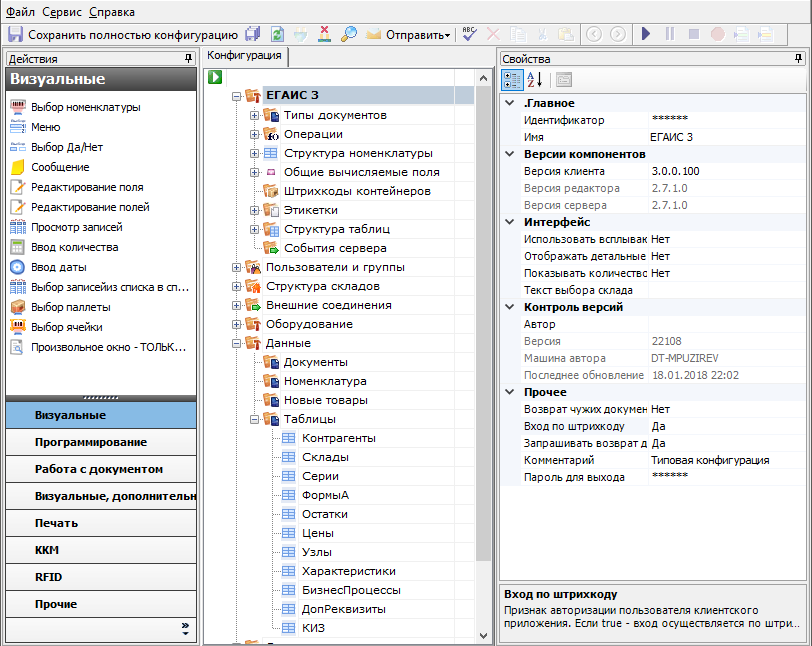Image resolution: width=812 pixels, height=646 pixels.
Task: Click the chevron at actions panel bottom
Action: pos(185,628)
